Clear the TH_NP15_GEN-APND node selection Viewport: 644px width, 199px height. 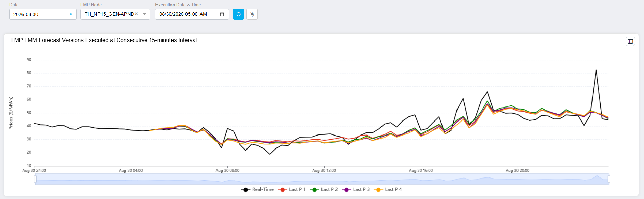coord(136,14)
